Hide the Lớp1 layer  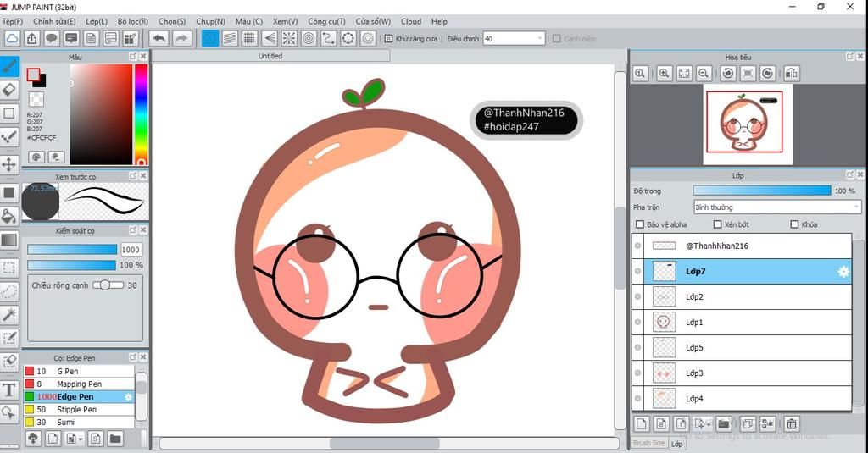click(x=637, y=322)
